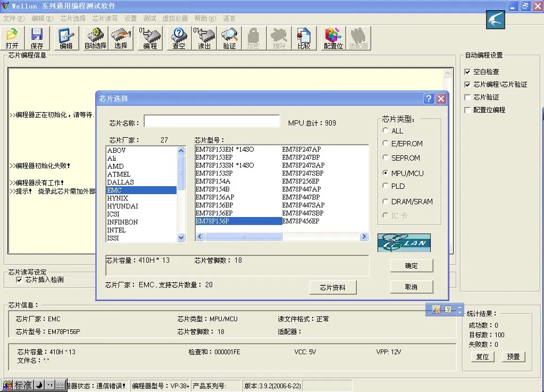This screenshot has width=544, height=392.
Task: Select ATMEL in manufacturer list
Action: point(141,174)
